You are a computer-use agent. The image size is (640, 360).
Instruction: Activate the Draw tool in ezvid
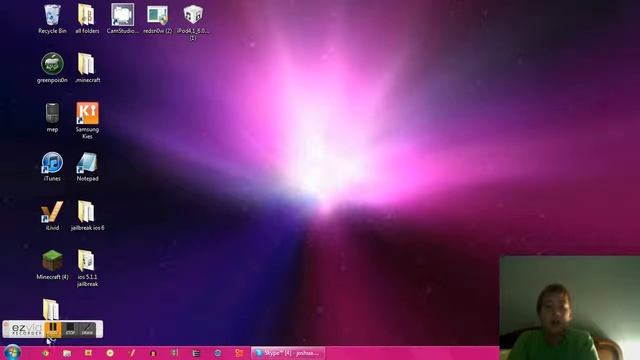click(x=87, y=329)
